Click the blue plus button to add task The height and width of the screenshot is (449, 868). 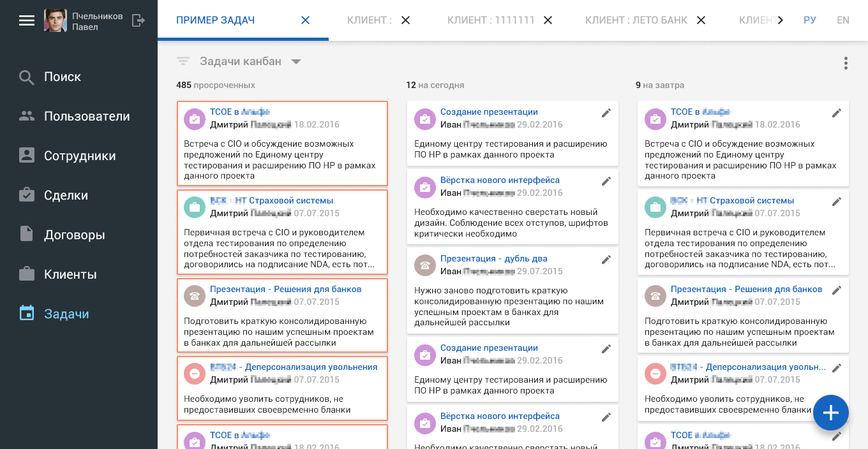click(x=831, y=413)
